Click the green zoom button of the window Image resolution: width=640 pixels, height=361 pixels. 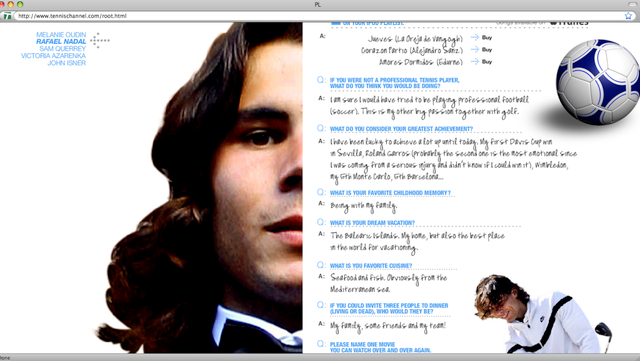pos(20,4)
